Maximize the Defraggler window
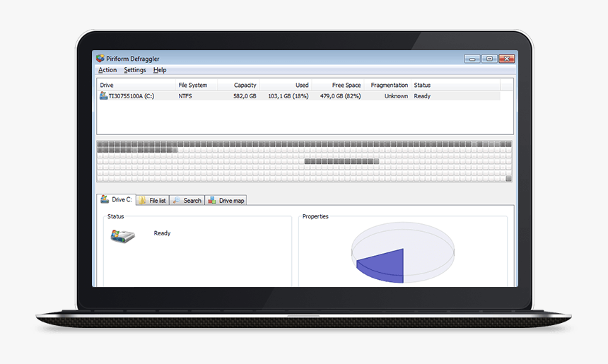Screen dimensions: 608x364 (489, 59)
